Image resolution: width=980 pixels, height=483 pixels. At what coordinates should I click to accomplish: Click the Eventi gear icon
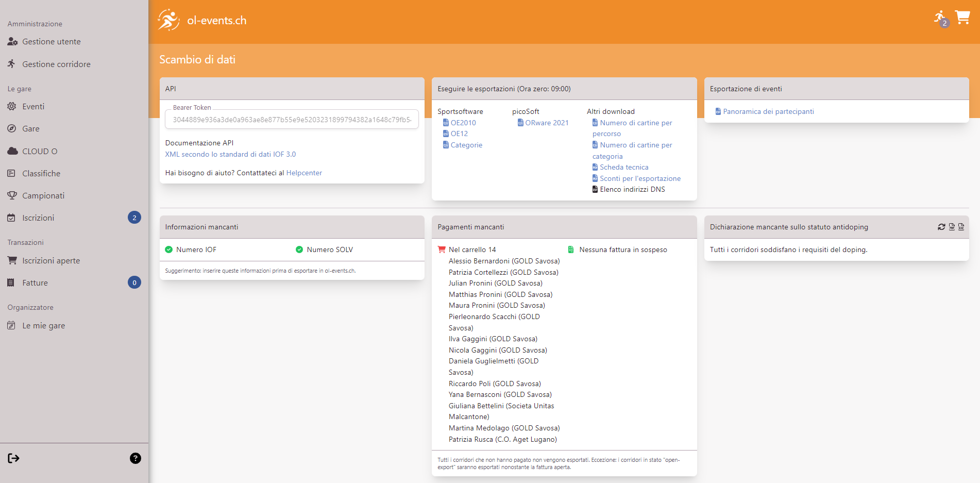pos(11,107)
